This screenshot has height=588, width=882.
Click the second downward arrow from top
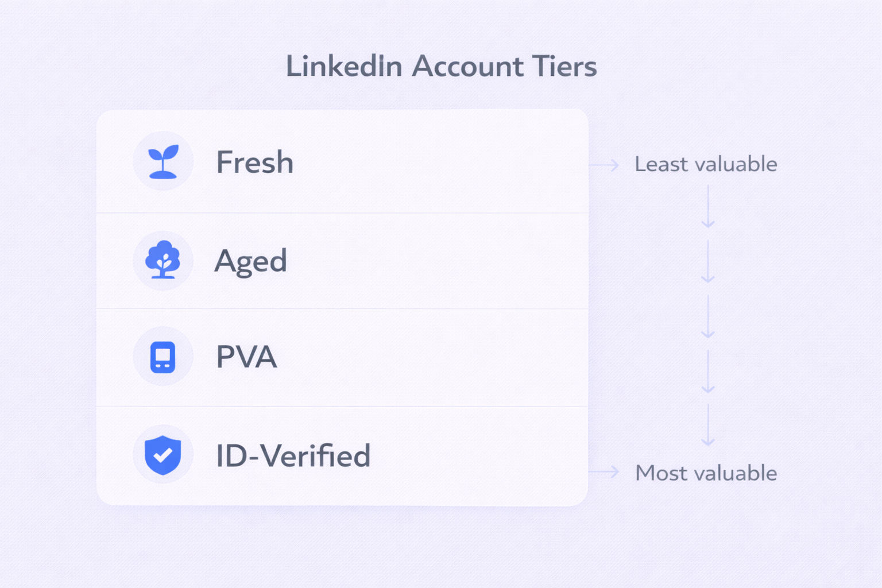click(x=708, y=261)
